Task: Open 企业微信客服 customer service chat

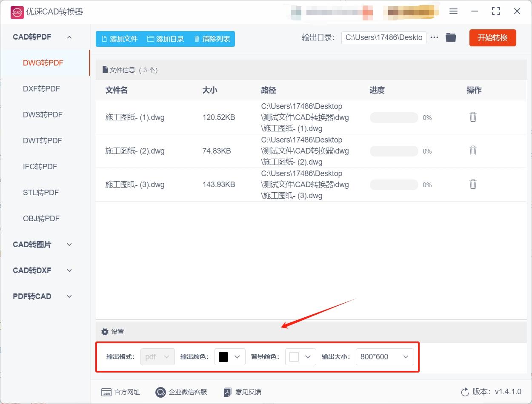Action: (x=160, y=392)
